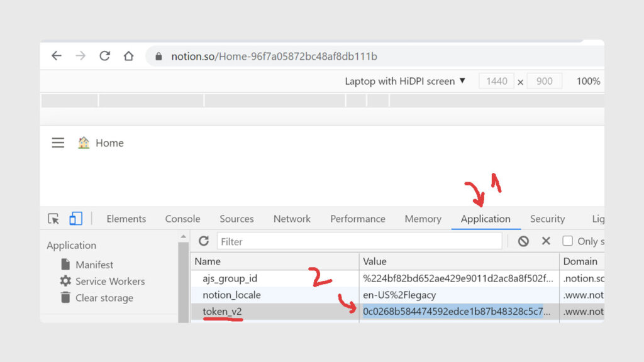The width and height of the screenshot is (644, 362).
Task: Click the browser forward arrow
Action: (80, 56)
